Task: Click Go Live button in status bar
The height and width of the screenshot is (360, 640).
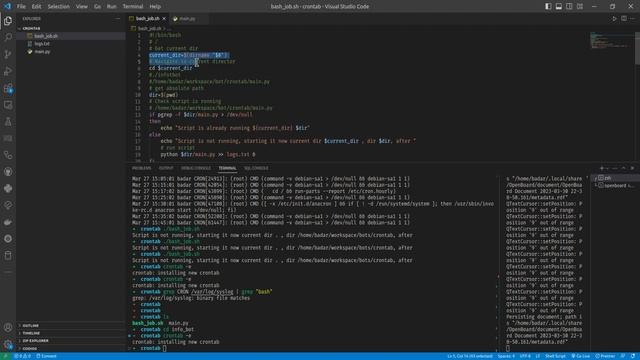Action: (x=580, y=356)
